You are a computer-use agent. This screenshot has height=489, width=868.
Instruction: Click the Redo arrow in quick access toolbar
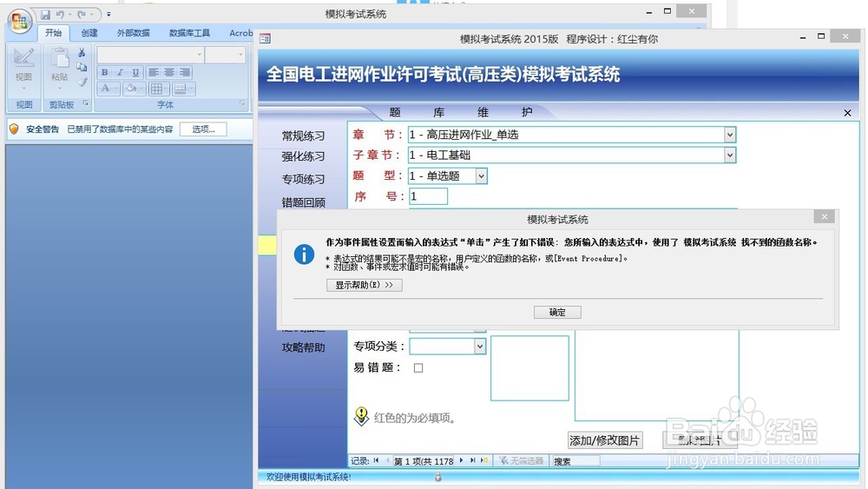[82, 15]
